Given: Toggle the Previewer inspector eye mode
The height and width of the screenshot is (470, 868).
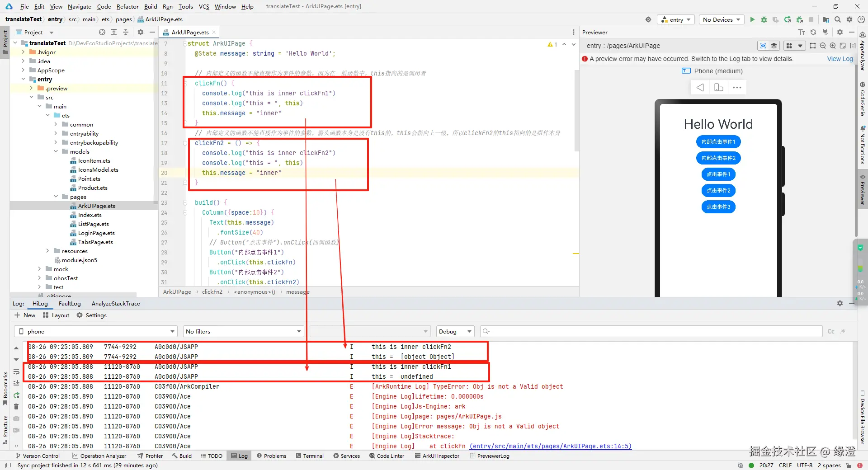Looking at the screenshot, I should [x=763, y=46].
